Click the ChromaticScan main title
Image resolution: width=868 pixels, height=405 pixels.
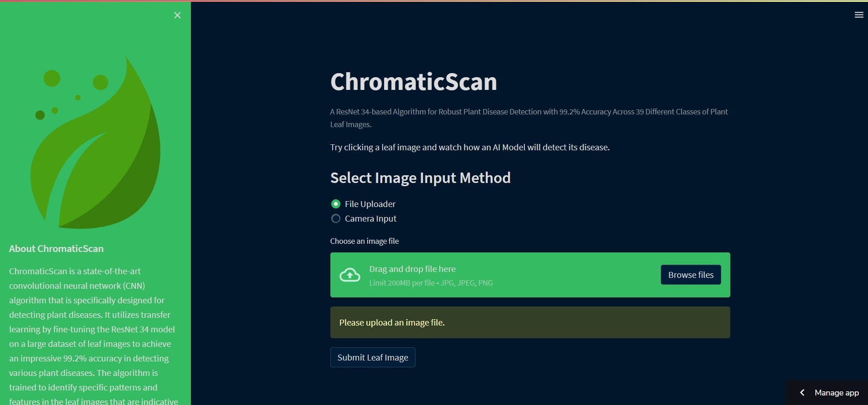tap(414, 82)
